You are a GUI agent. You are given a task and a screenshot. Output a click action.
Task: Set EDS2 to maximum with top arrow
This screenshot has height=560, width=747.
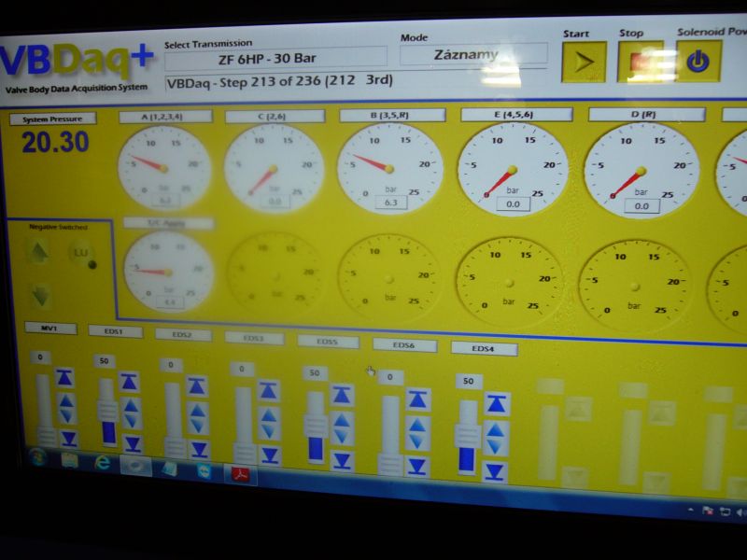point(196,386)
